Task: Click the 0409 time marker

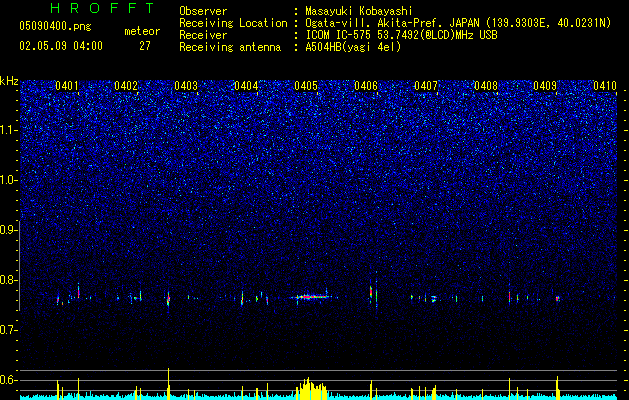Action: (x=545, y=86)
